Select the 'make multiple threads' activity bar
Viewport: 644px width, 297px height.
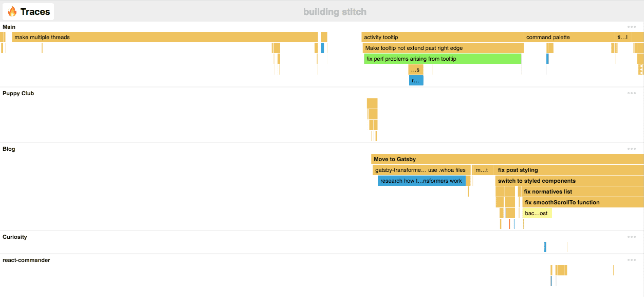[164, 37]
